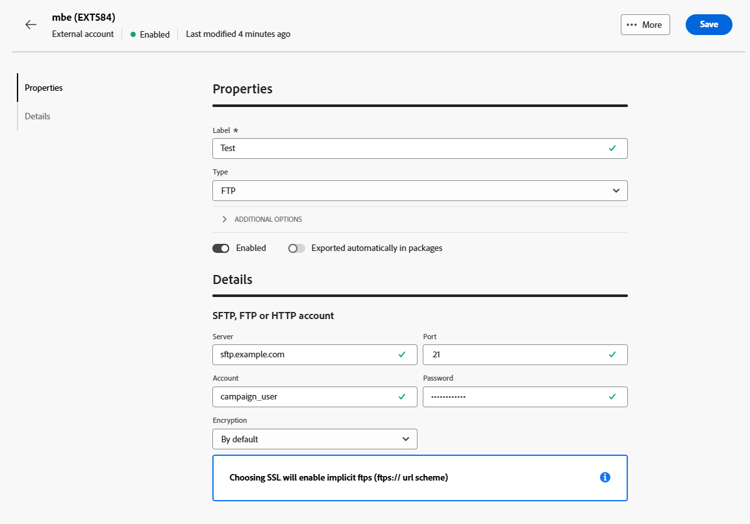Click into the Server input field

pyautogui.click(x=300, y=355)
